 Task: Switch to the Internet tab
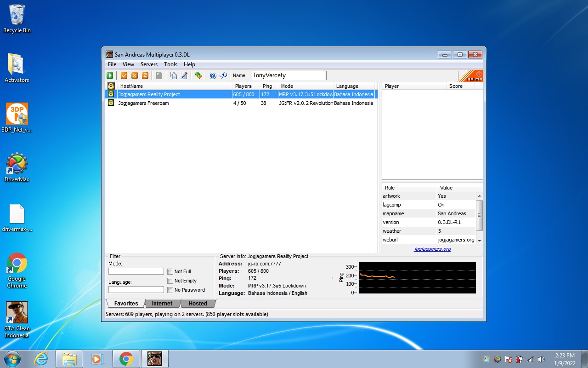coord(162,304)
